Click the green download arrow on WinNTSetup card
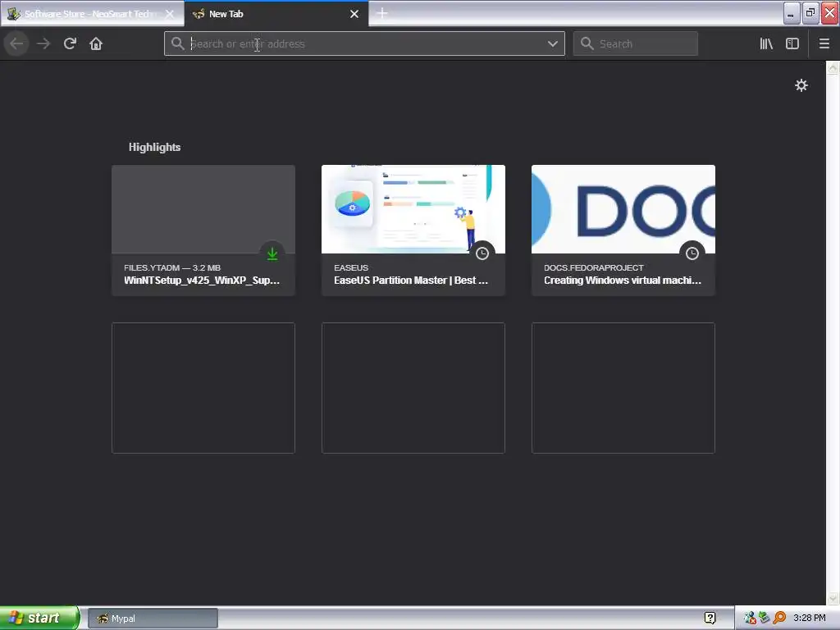Image resolution: width=840 pixels, height=630 pixels. (272, 253)
